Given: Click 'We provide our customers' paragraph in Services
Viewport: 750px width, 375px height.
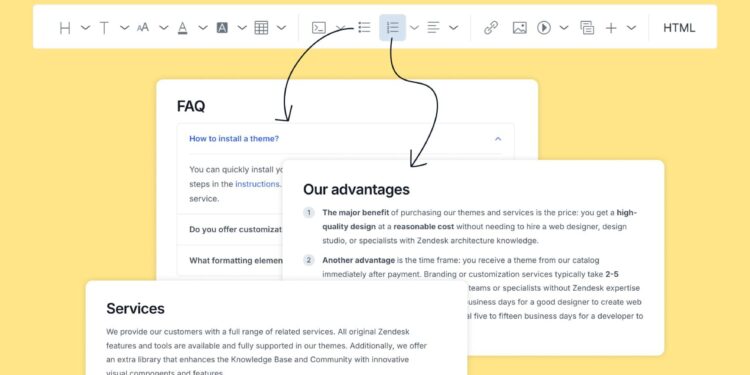Looking at the screenshot, I should (x=266, y=352).
